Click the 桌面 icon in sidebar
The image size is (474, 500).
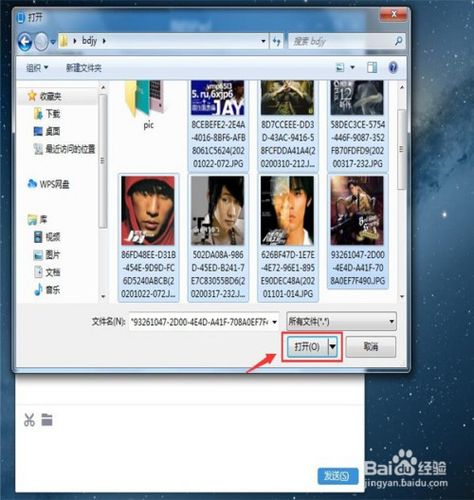tap(38, 131)
